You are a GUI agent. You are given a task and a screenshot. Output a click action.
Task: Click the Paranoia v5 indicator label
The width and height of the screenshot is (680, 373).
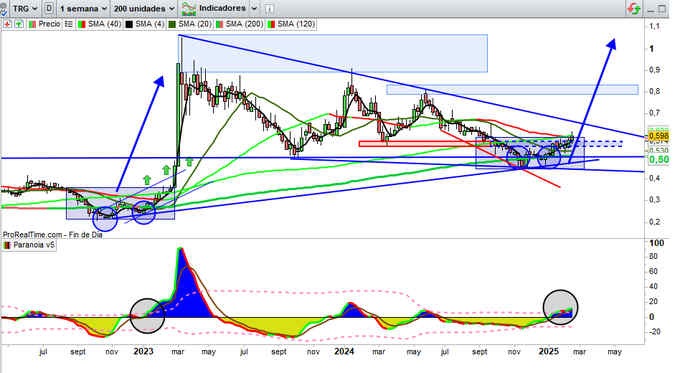[34, 245]
